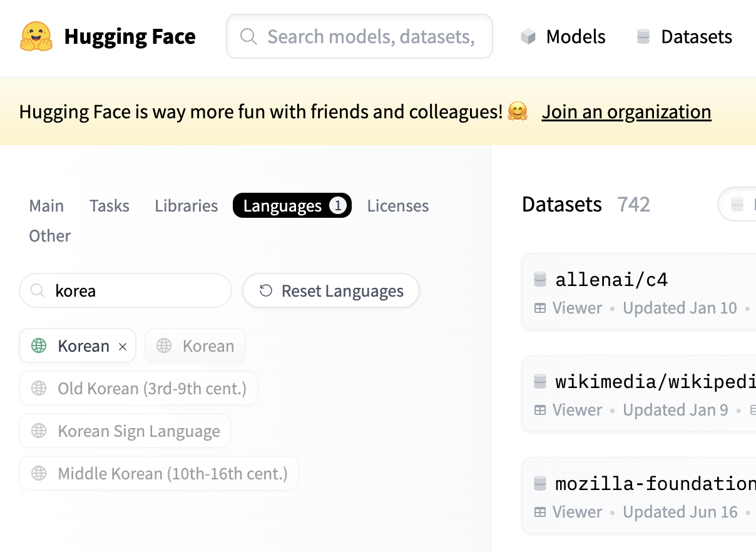Viewport: 756px width, 552px height.
Task: Click the language filter field containing korea
Action: tap(138, 291)
